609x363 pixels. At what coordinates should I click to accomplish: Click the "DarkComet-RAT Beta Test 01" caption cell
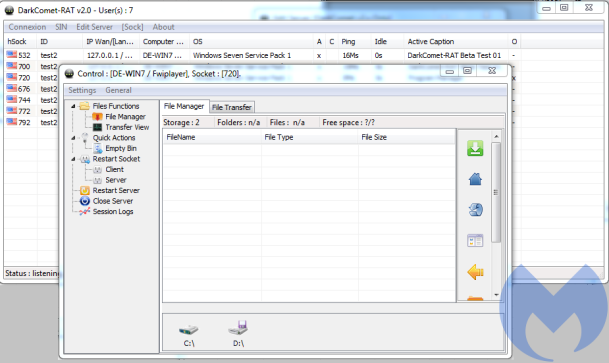pyautogui.click(x=454, y=55)
